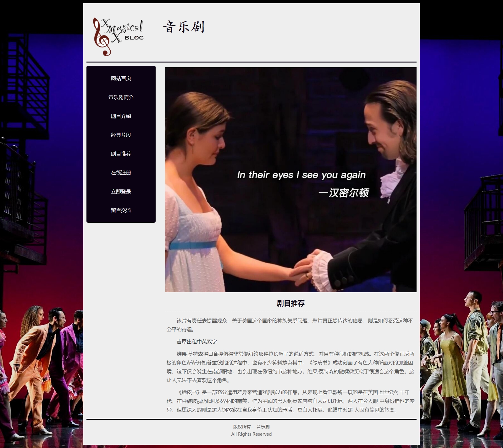Open the 网站首页 menu item
This screenshot has width=503, height=448.
pos(121,78)
